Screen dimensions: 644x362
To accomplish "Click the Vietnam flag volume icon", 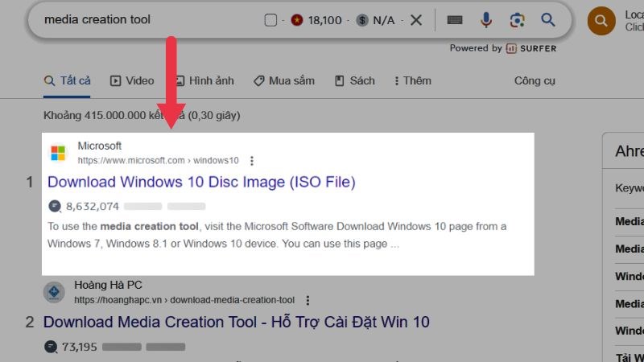I will (297, 19).
